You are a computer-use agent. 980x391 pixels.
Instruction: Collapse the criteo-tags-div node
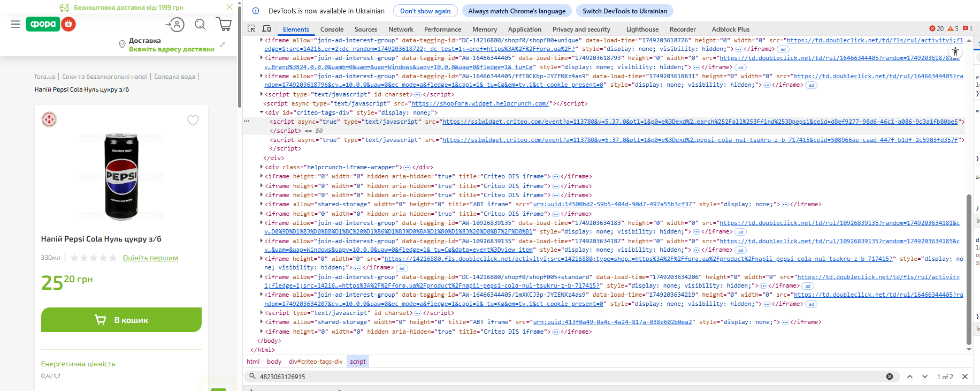(262, 112)
